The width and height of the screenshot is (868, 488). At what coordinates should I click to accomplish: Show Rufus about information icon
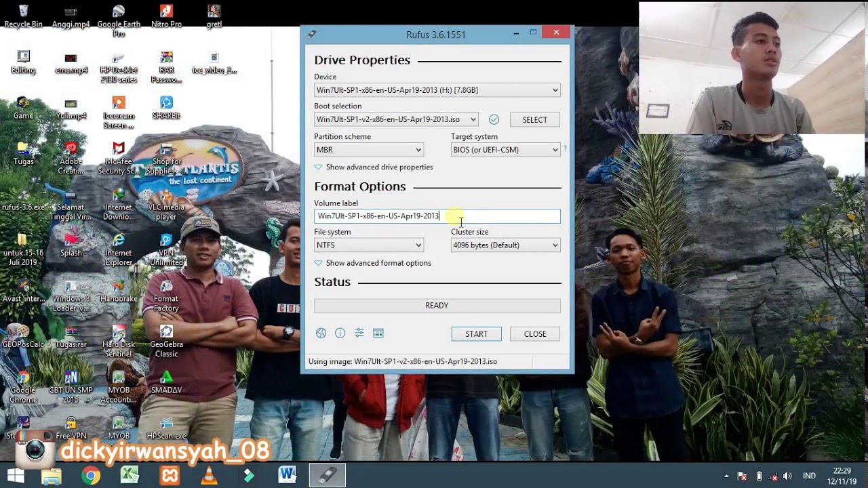(340, 333)
